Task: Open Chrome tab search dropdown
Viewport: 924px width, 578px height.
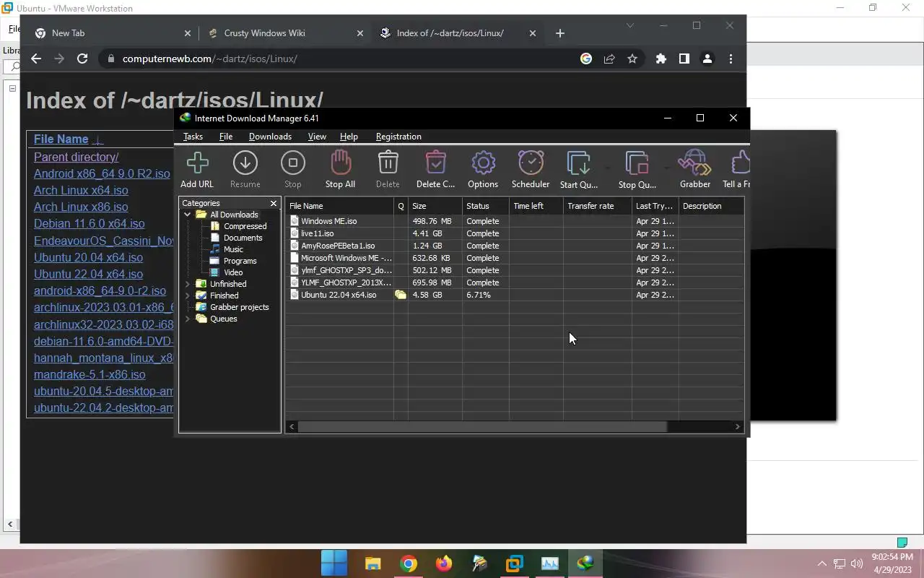Action: (630, 25)
